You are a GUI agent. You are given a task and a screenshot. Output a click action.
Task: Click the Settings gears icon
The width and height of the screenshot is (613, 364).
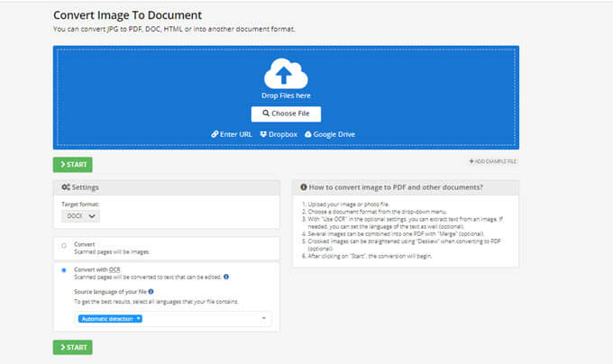coord(65,187)
